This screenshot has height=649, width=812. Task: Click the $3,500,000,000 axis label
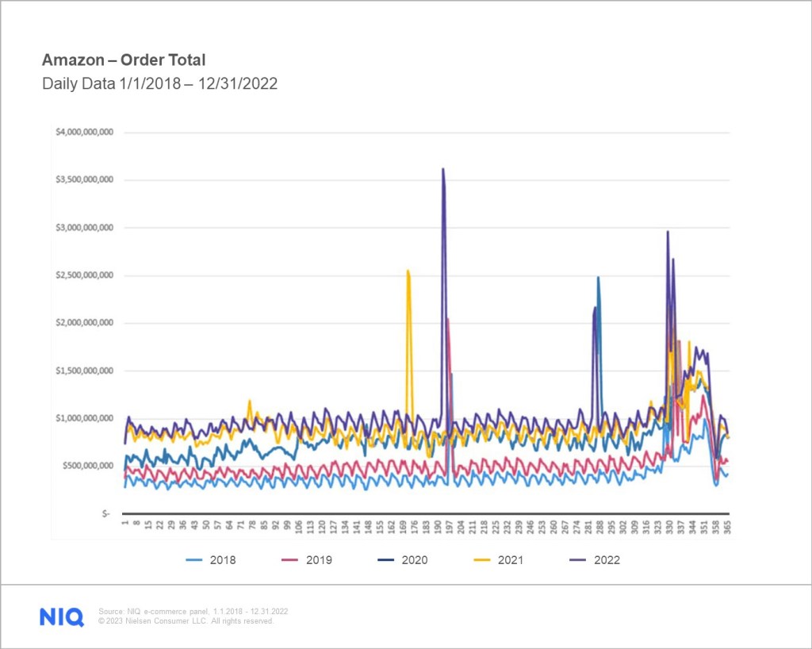[84, 180]
